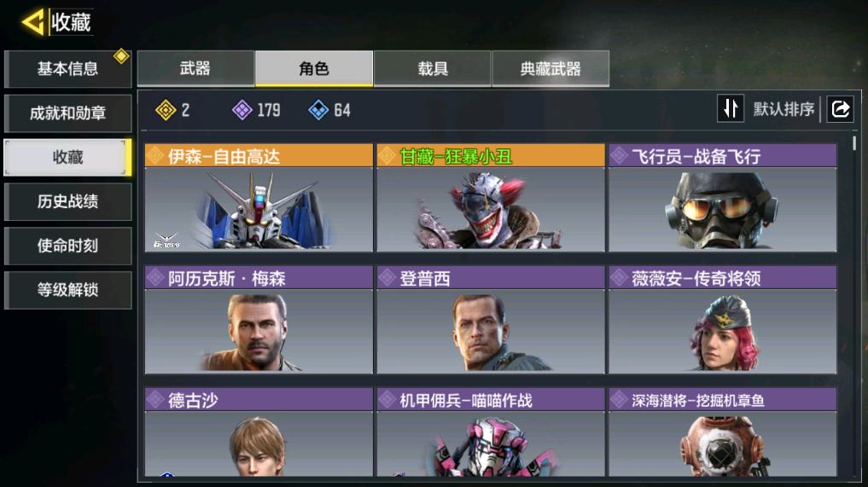Viewport: 868px width, 487px height.
Task: Switch to the 载具 tab
Action: point(433,68)
